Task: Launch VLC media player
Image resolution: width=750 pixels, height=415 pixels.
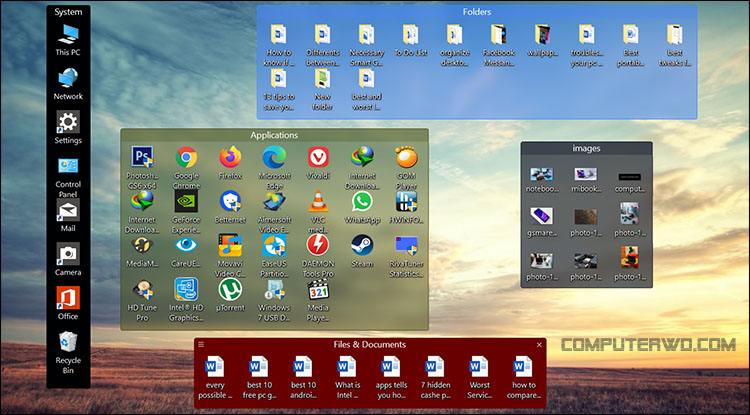Action: coord(318,201)
